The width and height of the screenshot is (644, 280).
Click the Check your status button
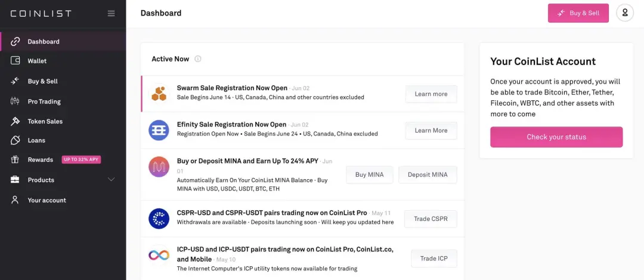pyautogui.click(x=556, y=137)
